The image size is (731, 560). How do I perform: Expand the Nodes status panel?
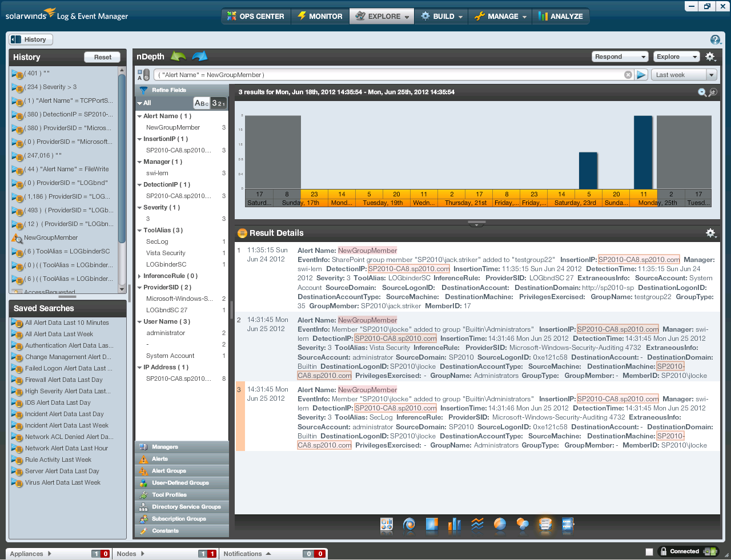pos(142,554)
